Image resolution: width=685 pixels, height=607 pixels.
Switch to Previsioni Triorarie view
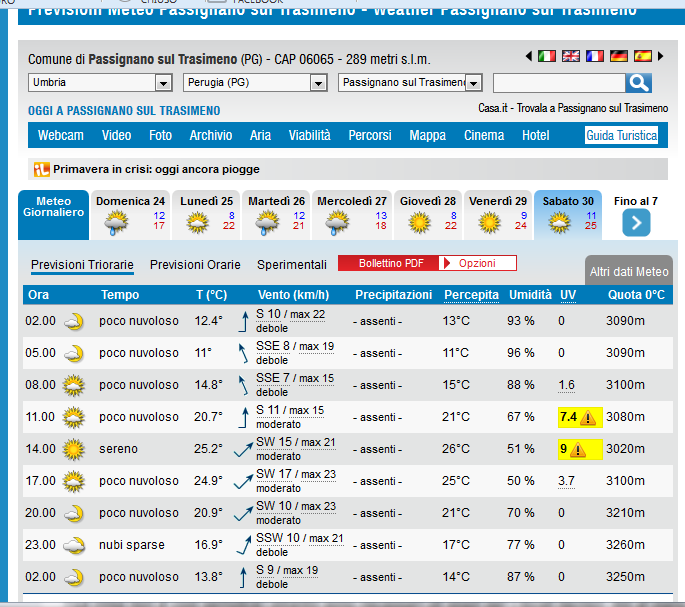(x=82, y=265)
